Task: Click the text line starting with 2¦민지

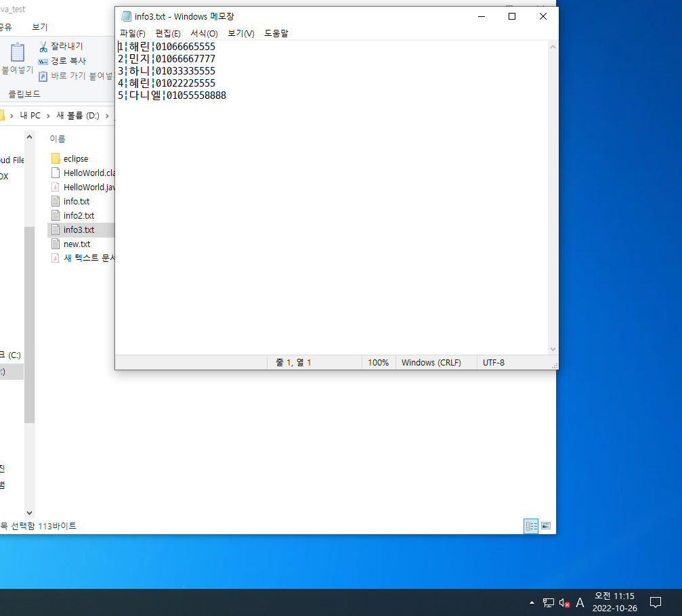Action: click(167, 59)
